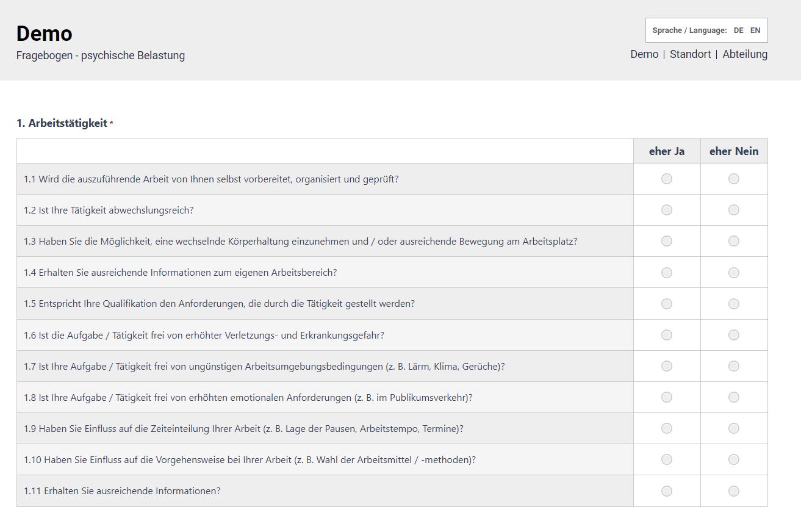Viewport: 801px width, 532px height.
Task: Select 'eher Nein' for 1.4 Arbeitsbereich information
Action: pos(734,273)
